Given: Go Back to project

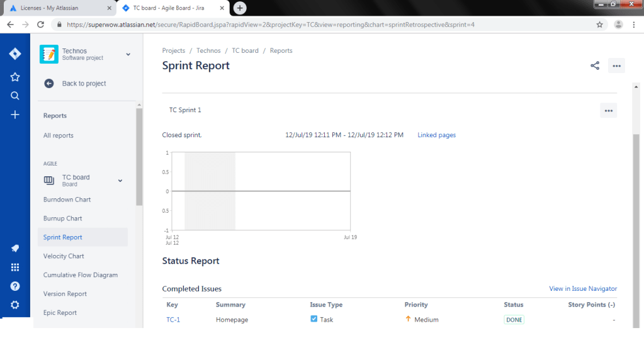Looking at the screenshot, I should coord(84,84).
